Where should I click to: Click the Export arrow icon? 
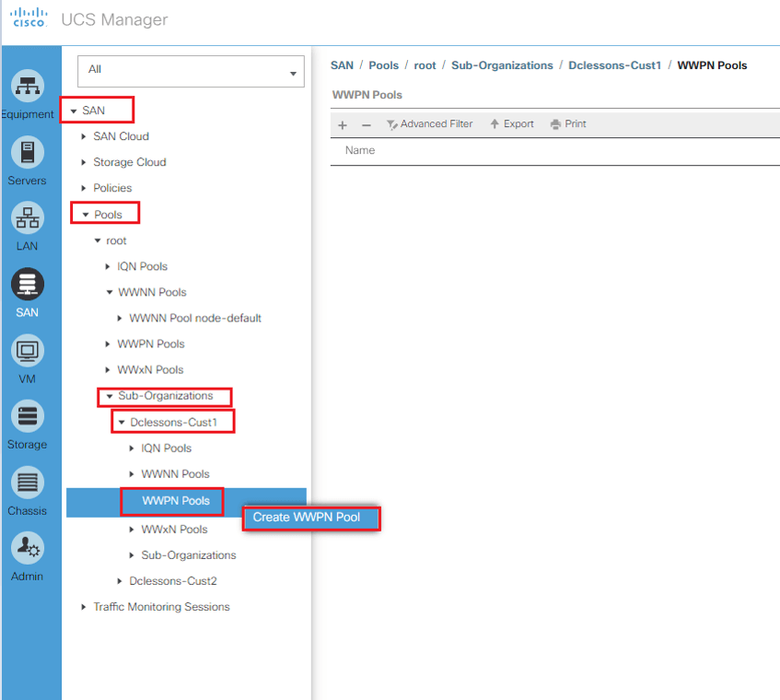tap(495, 123)
